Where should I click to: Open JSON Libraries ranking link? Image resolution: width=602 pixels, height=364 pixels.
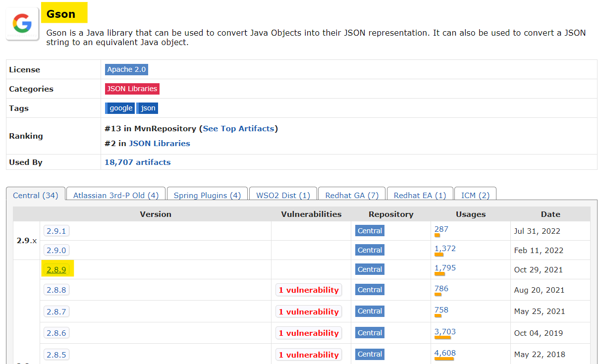(160, 143)
